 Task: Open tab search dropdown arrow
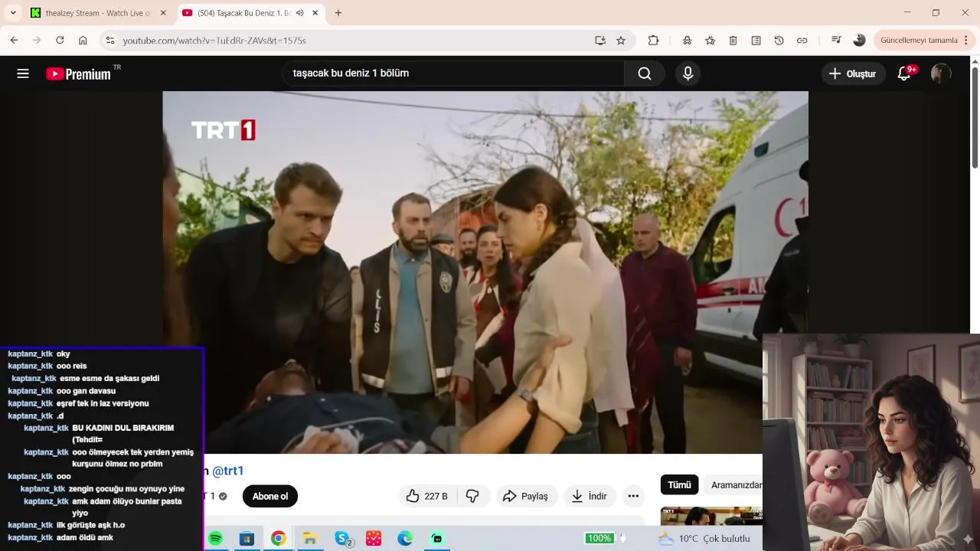coord(12,13)
